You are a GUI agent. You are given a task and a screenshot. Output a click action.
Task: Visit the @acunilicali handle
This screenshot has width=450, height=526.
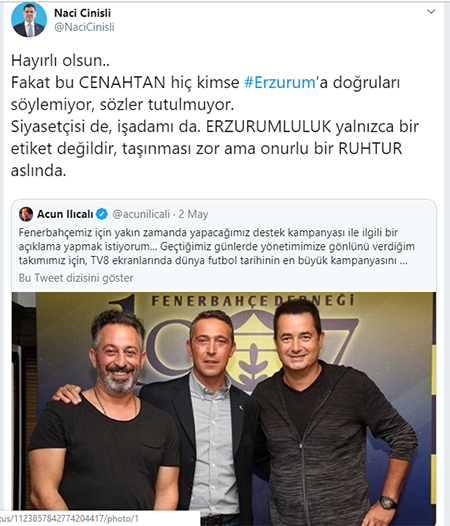click(141, 214)
